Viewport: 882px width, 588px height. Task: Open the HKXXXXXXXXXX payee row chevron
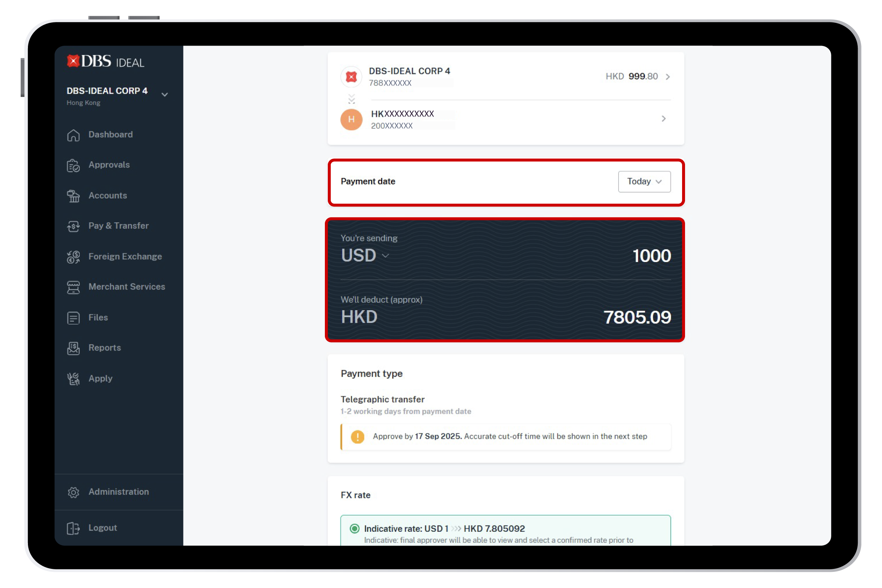[663, 119]
